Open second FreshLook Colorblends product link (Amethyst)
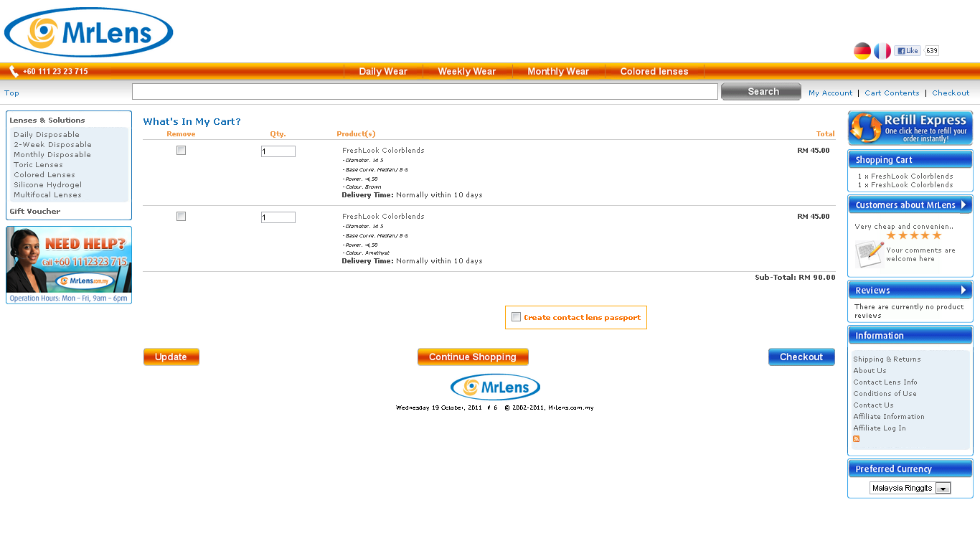The height and width of the screenshot is (551, 980). tap(383, 216)
